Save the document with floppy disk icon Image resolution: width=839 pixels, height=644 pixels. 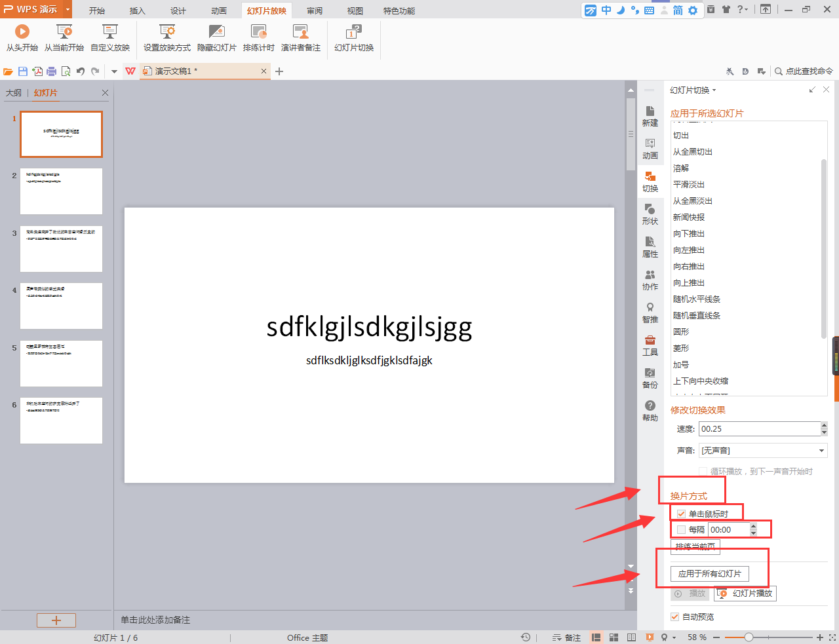pos(23,71)
